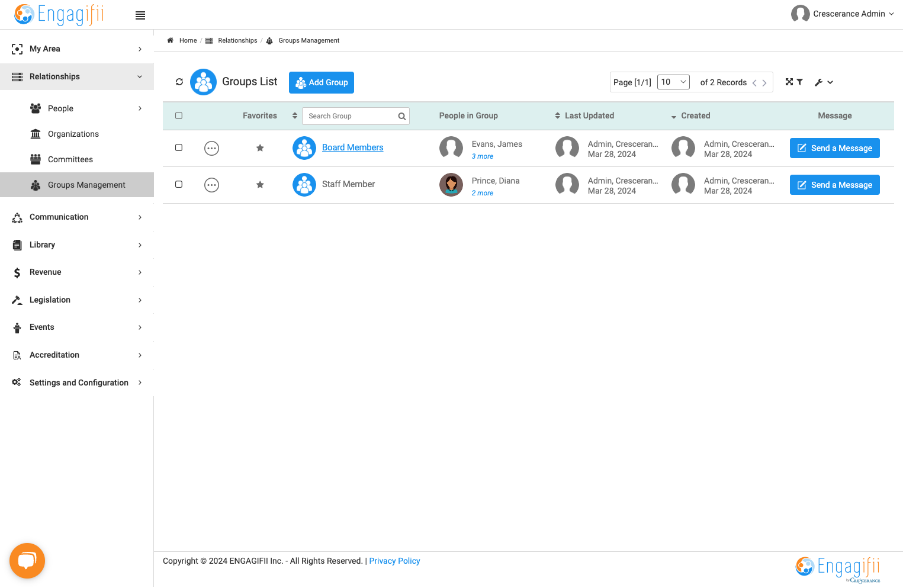Click the Add Group button
Viewport: 903px width, 588px height.
click(x=322, y=83)
